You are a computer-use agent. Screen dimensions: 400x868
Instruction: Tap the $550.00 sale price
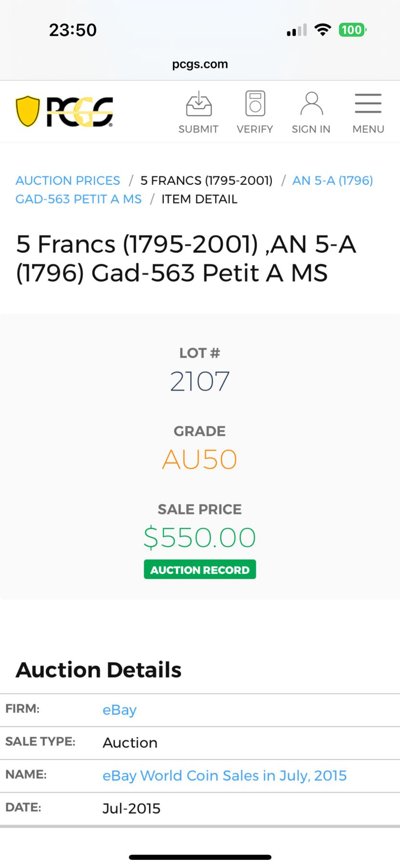tap(200, 537)
